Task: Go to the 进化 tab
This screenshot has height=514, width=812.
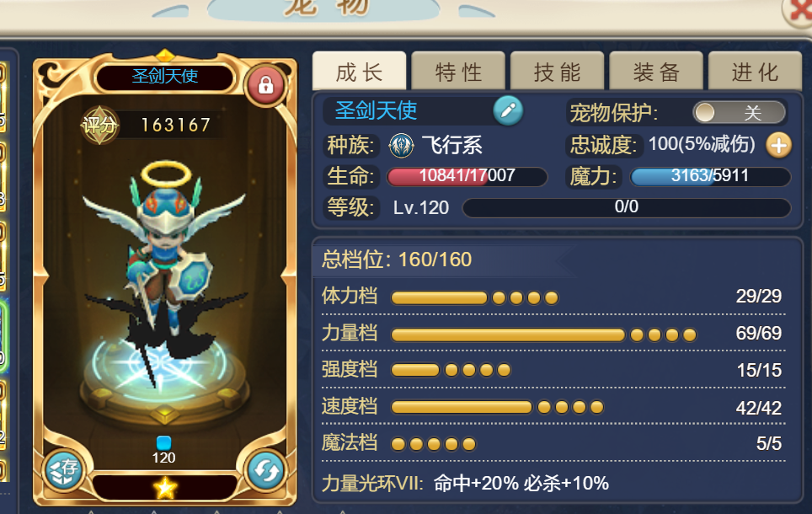Action: point(755,72)
